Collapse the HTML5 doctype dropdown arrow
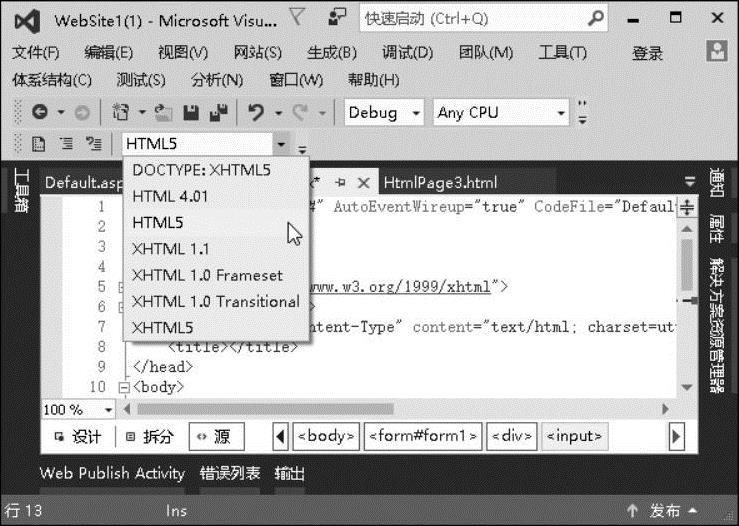Viewport: 739px width, 526px height. [281, 144]
